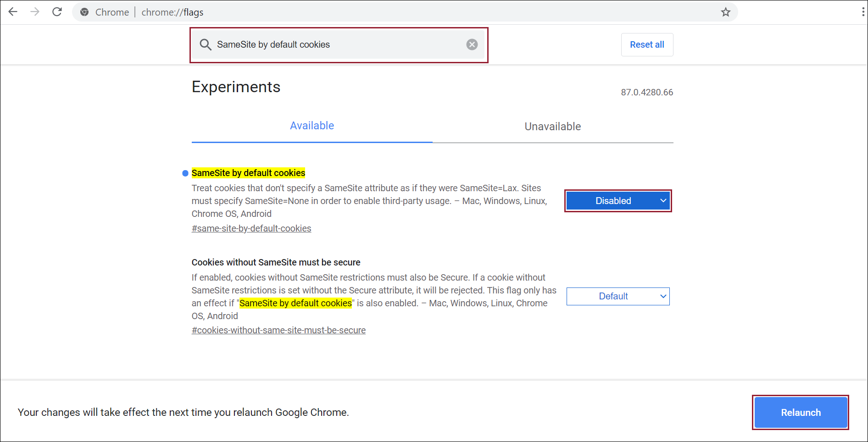The image size is (868, 442).
Task: Click the magnifier search icon
Action: (x=206, y=44)
